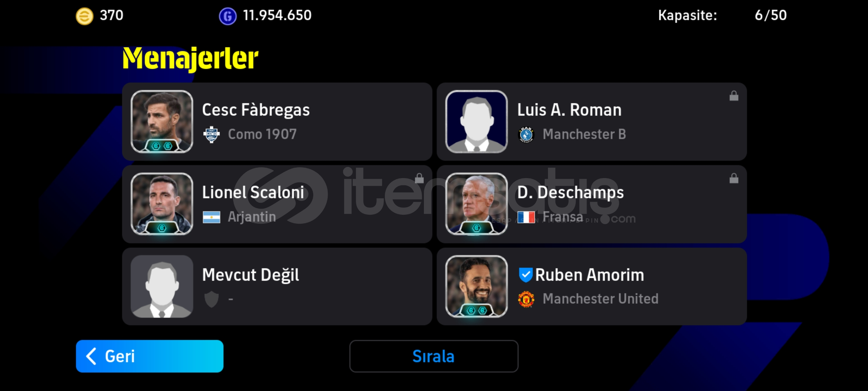Click the Manchester B team badge

tap(526, 135)
